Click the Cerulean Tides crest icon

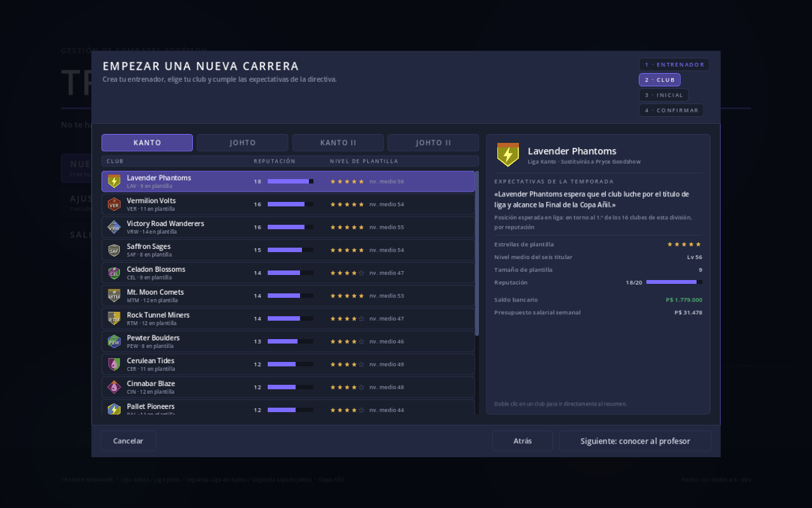point(114,364)
